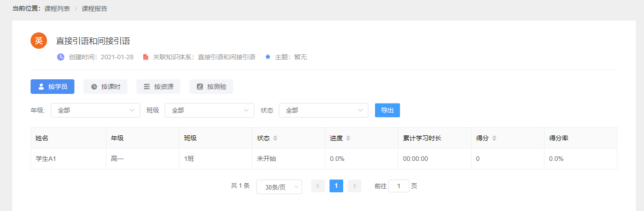Open the 班级 filter dropdown
Image resolution: width=644 pixels, height=211 pixels.
tap(209, 110)
